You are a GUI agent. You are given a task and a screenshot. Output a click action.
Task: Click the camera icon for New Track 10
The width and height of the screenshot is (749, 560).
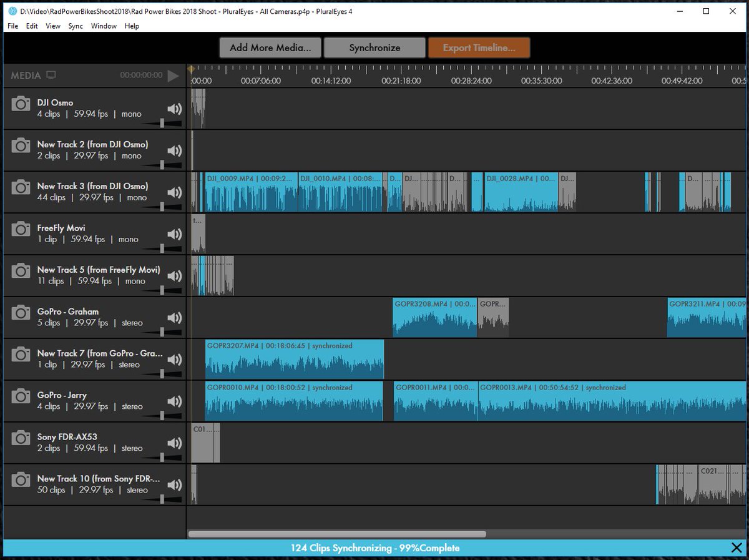point(21,480)
